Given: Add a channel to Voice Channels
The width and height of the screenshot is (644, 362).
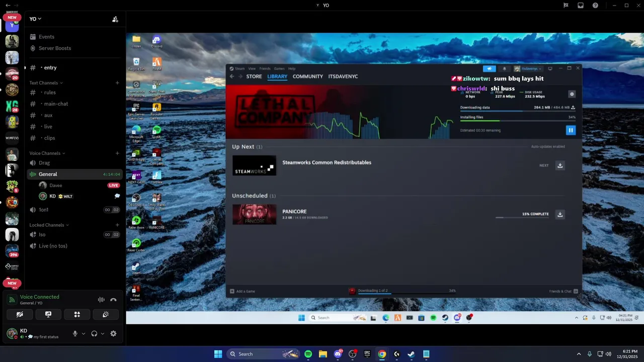Looking at the screenshot, I should coord(117,153).
